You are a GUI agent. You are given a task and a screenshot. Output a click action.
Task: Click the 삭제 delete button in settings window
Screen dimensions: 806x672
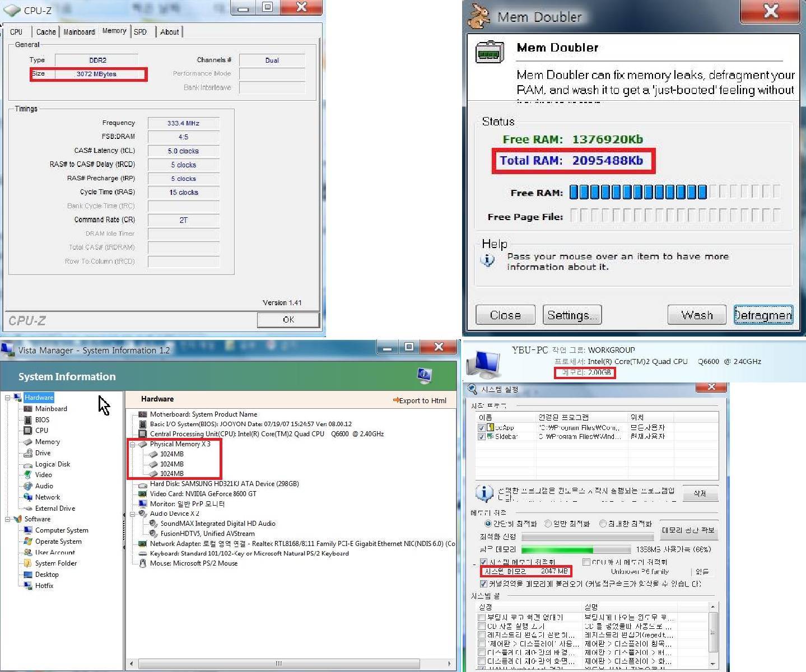click(x=700, y=493)
